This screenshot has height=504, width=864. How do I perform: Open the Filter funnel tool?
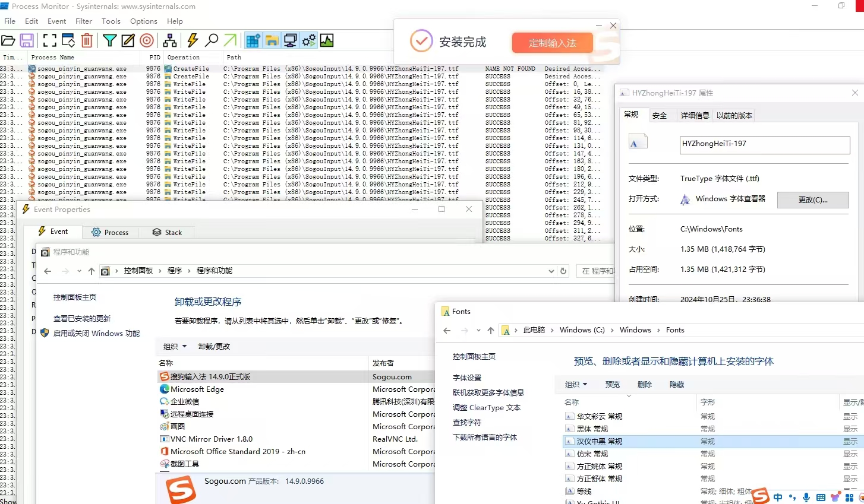pos(109,40)
